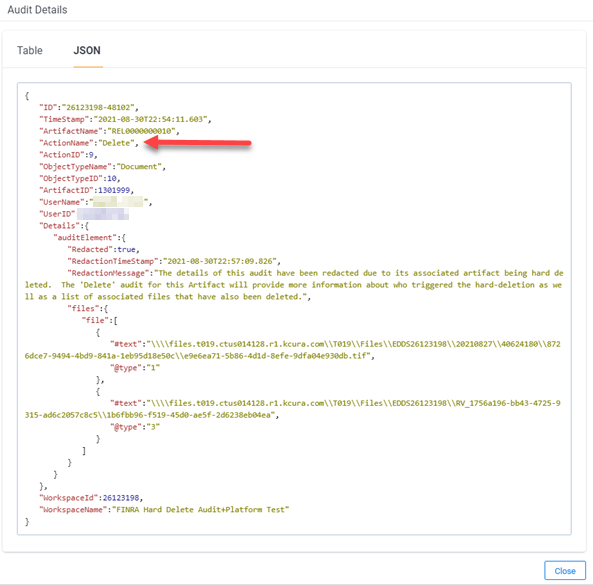Click the ArtifactID 1301999 value

[x=114, y=190]
